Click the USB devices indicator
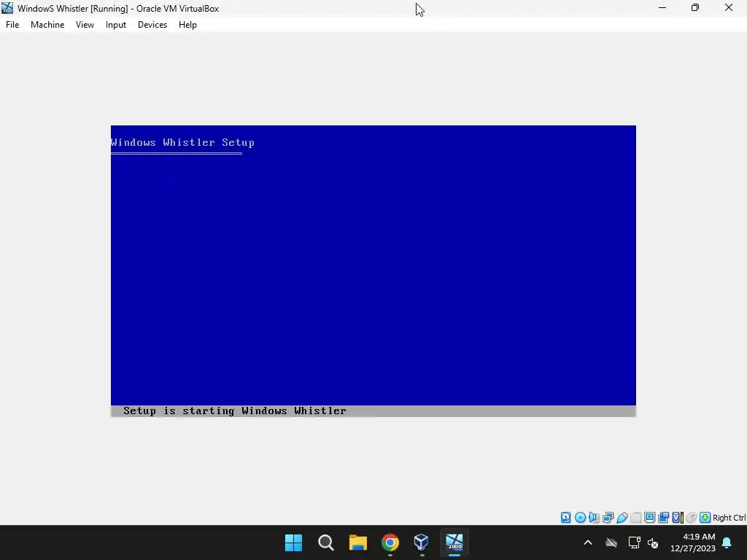747x560 pixels. click(x=622, y=518)
